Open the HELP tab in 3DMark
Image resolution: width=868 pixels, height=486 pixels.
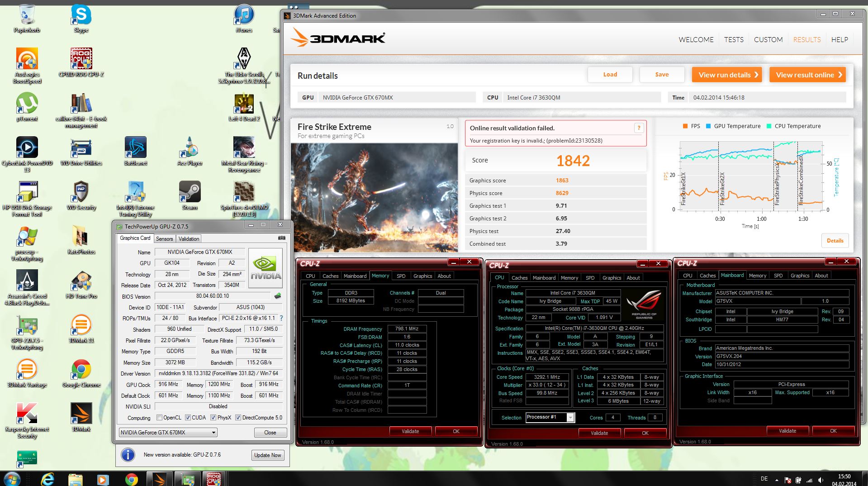pyautogui.click(x=840, y=40)
